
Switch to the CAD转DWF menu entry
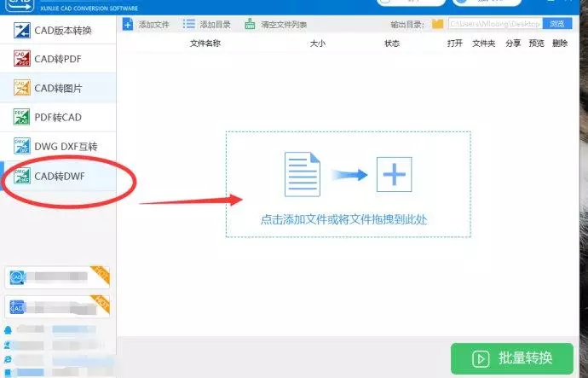[x=58, y=176]
